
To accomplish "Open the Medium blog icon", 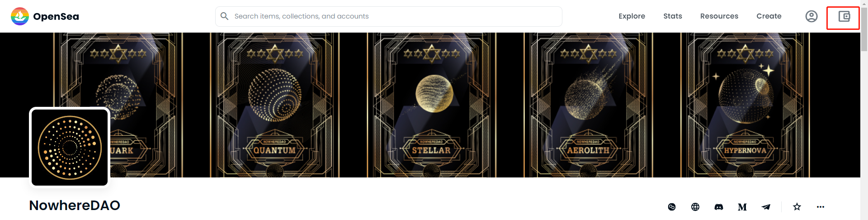I will tap(742, 207).
